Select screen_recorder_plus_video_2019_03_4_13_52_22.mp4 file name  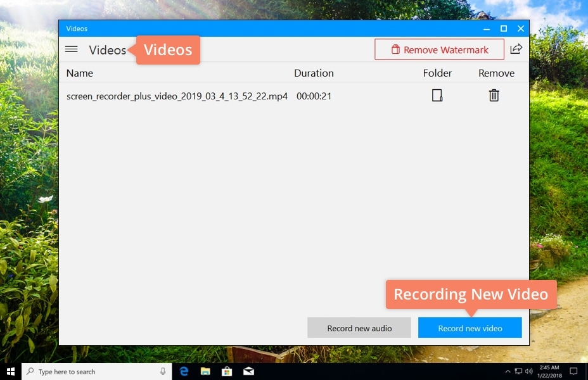point(177,96)
